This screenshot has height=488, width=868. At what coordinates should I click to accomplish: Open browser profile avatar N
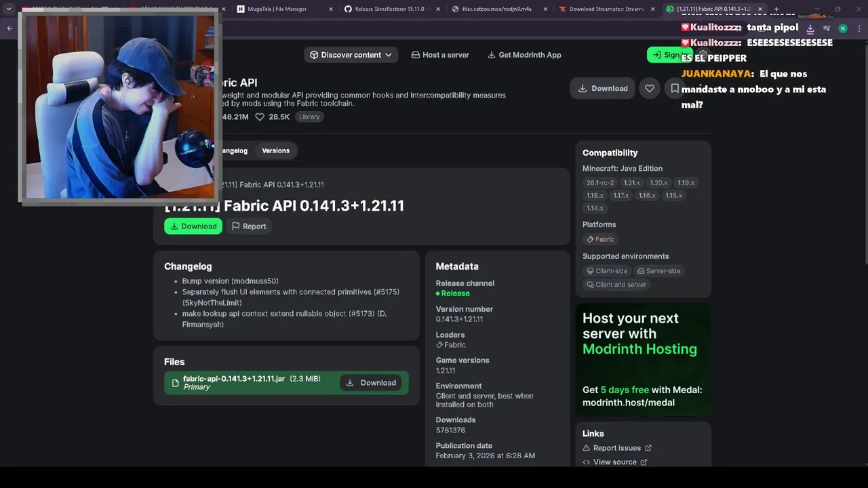843,28
